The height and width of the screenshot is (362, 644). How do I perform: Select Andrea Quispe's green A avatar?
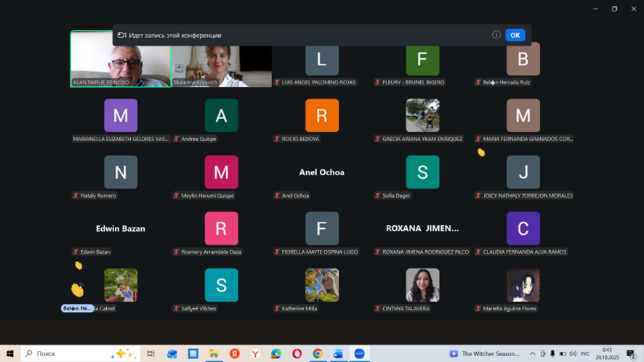[x=221, y=116]
